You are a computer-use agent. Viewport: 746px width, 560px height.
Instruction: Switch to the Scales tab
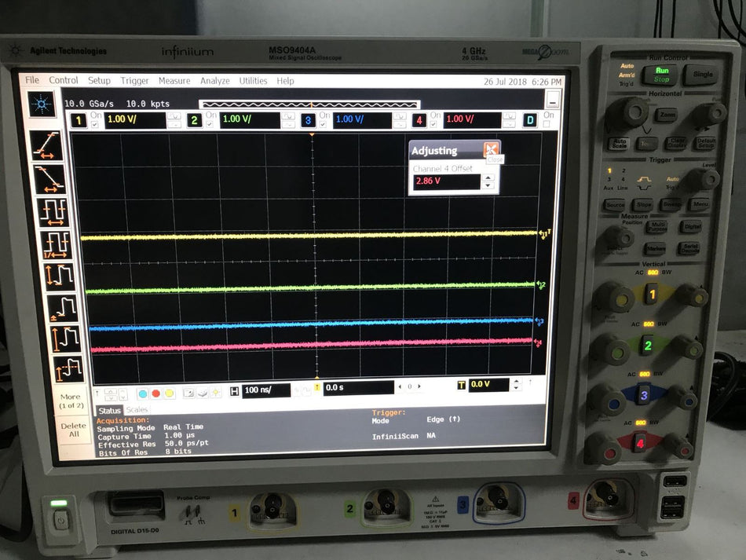[137, 410]
